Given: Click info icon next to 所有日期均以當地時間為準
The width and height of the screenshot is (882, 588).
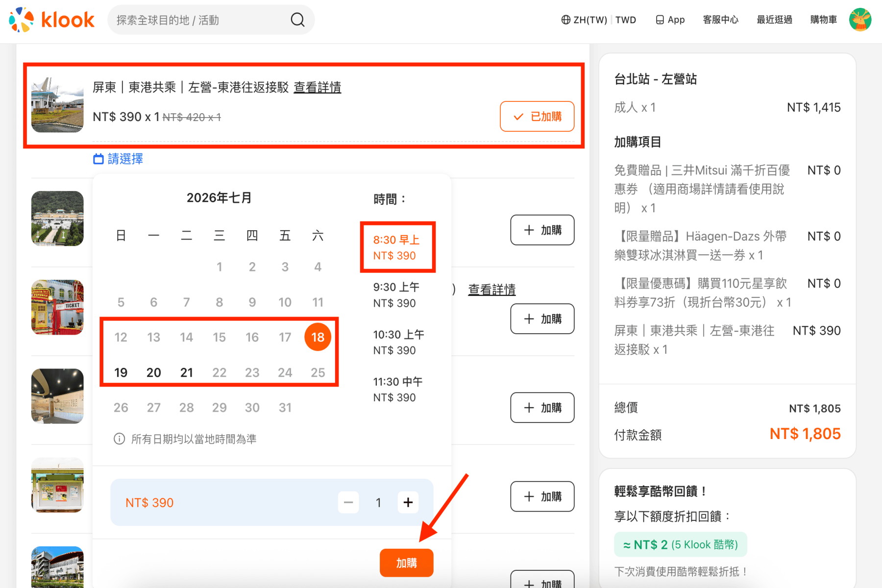Looking at the screenshot, I should coord(119,439).
